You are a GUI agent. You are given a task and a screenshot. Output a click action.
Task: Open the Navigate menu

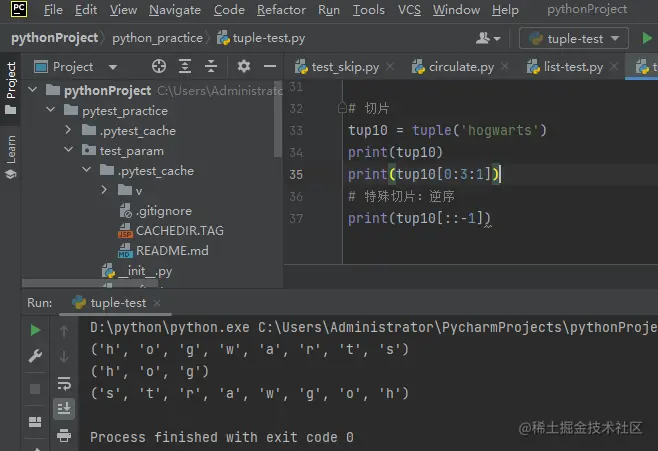point(175,10)
